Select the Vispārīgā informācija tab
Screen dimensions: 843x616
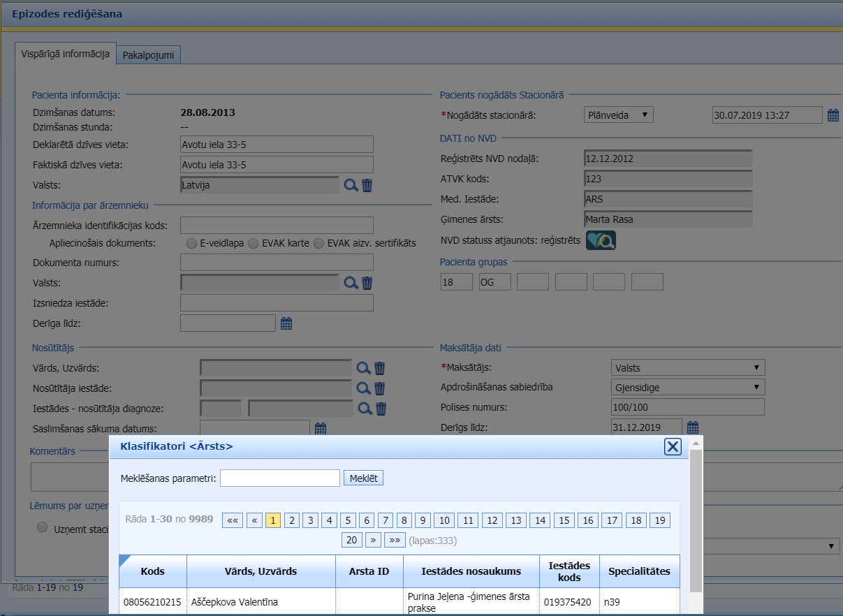(x=66, y=54)
